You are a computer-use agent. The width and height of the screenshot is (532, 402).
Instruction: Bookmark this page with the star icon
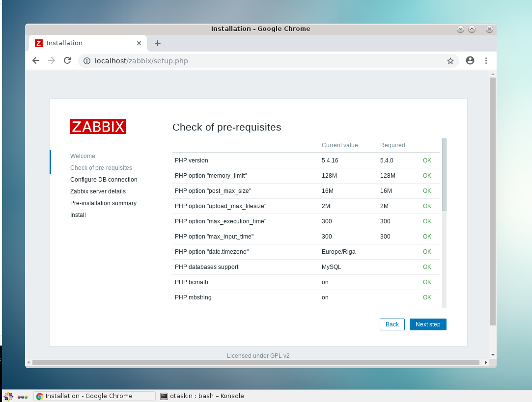[450, 61]
